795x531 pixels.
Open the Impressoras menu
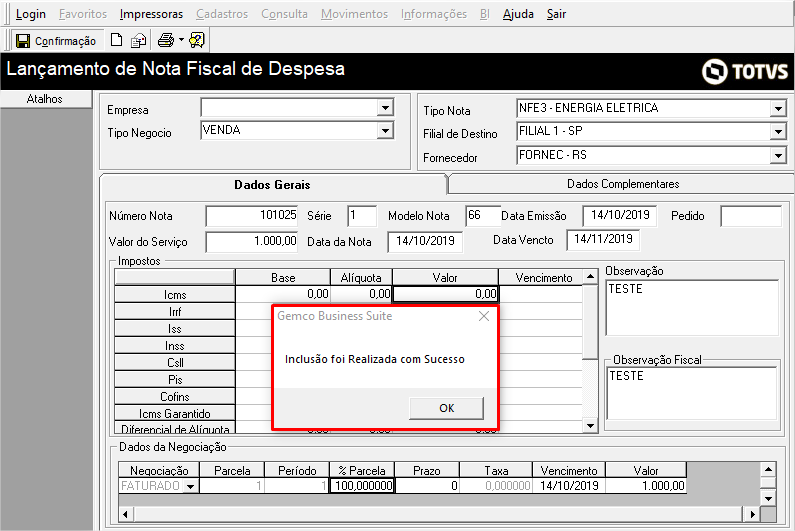click(x=151, y=14)
